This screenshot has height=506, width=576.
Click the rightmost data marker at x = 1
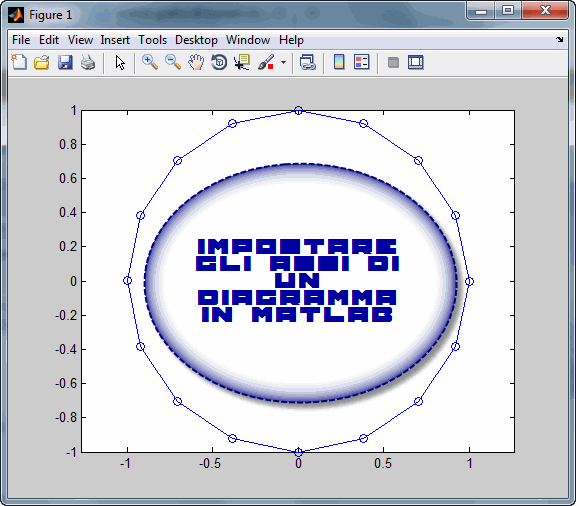469,281
